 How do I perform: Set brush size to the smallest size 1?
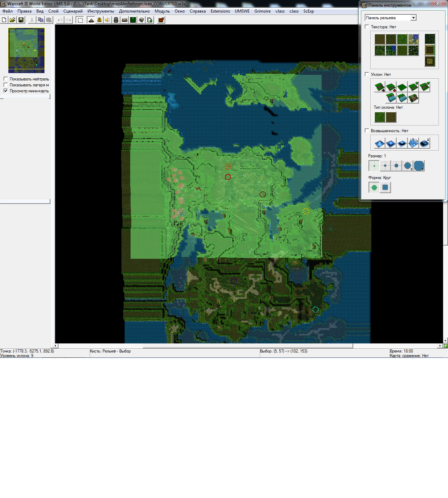tap(374, 166)
